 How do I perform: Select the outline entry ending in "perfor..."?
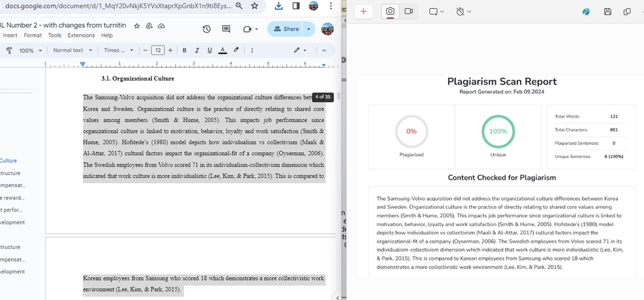(x=11, y=210)
